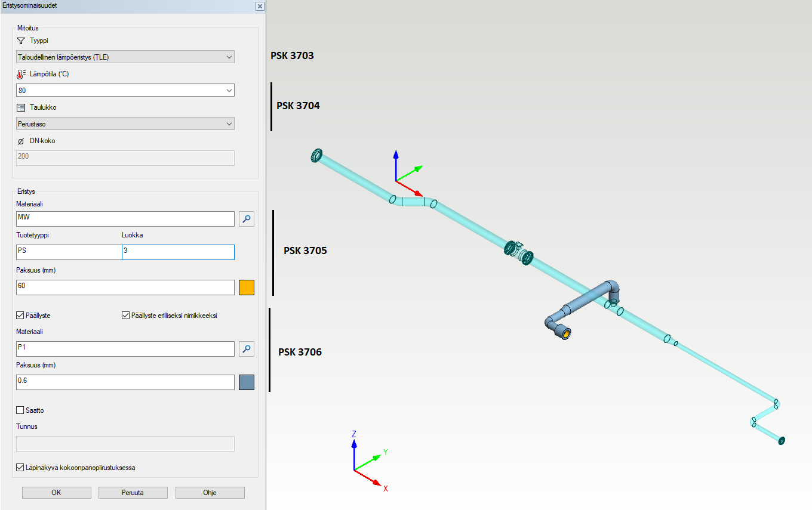The image size is (812, 510).
Task: Toggle Päällyste erilliseksi nimikkeeksi checkbox
Action: pyautogui.click(x=125, y=315)
